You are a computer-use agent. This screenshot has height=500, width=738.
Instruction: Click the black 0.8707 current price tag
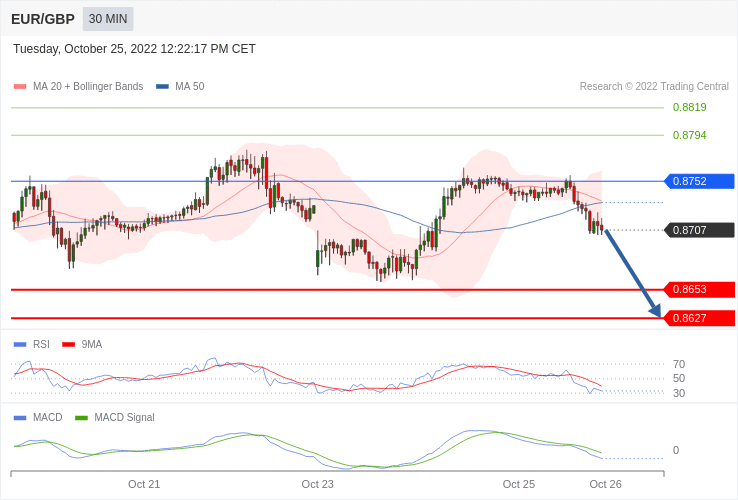pos(699,230)
